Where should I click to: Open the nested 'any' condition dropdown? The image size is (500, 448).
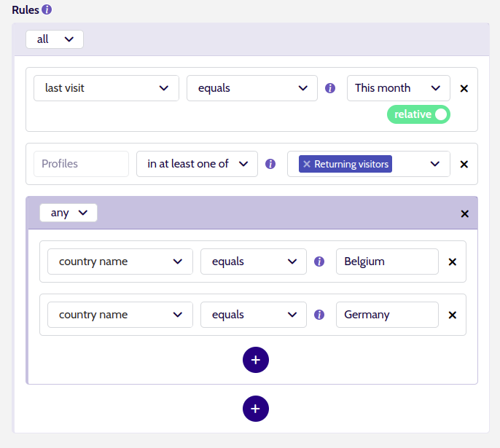coord(69,213)
